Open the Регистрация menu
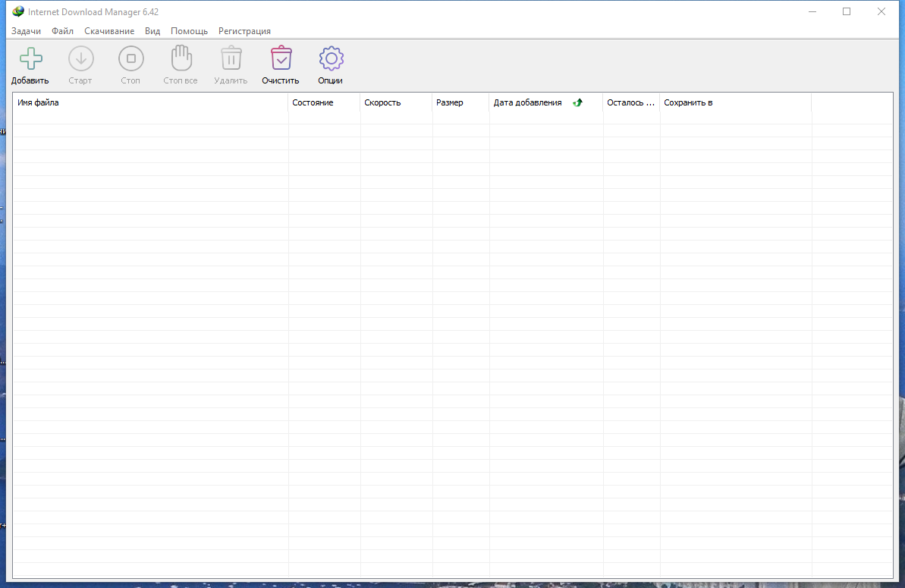905x588 pixels. point(244,31)
